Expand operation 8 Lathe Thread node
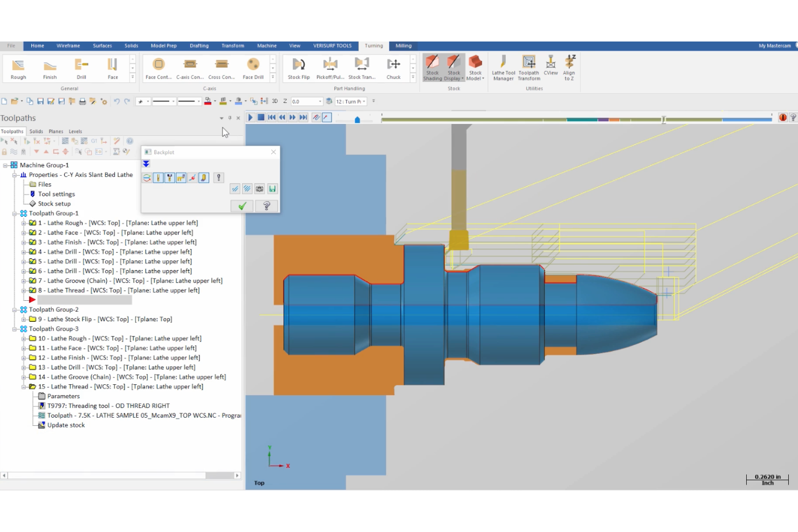798x532 pixels. pyautogui.click(x=24, y=291)
